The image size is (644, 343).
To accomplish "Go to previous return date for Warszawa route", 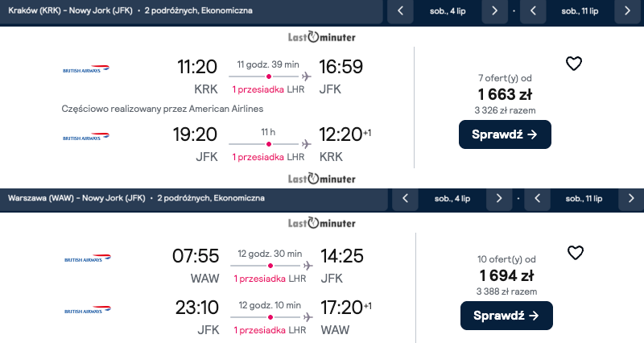I will (x=537, y=199).
